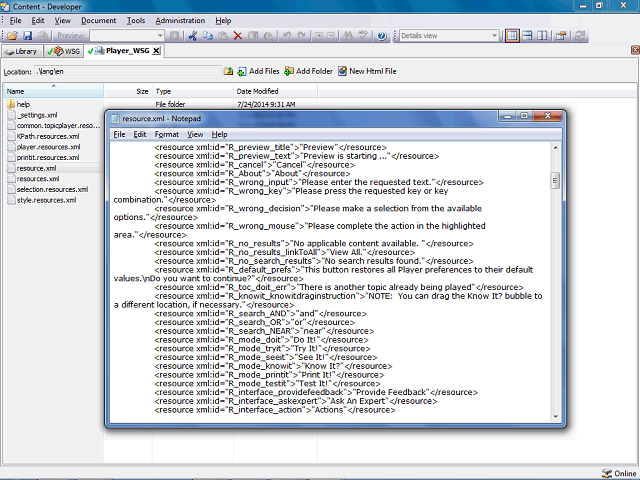
Task: Click the Online status icon in status bar
Action: (607, 473)
